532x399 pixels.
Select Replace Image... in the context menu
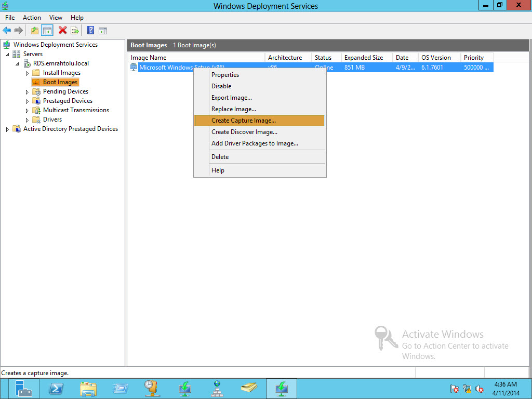[260, 109]
